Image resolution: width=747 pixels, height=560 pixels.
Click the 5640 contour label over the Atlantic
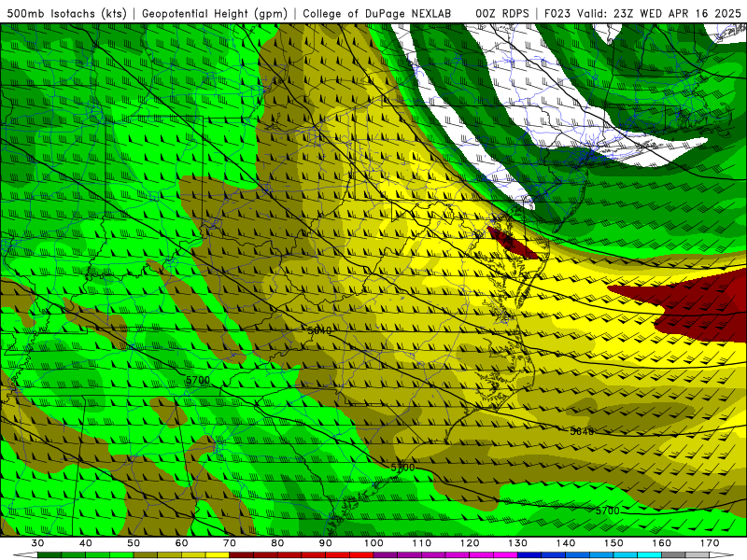tap(582, 431)
